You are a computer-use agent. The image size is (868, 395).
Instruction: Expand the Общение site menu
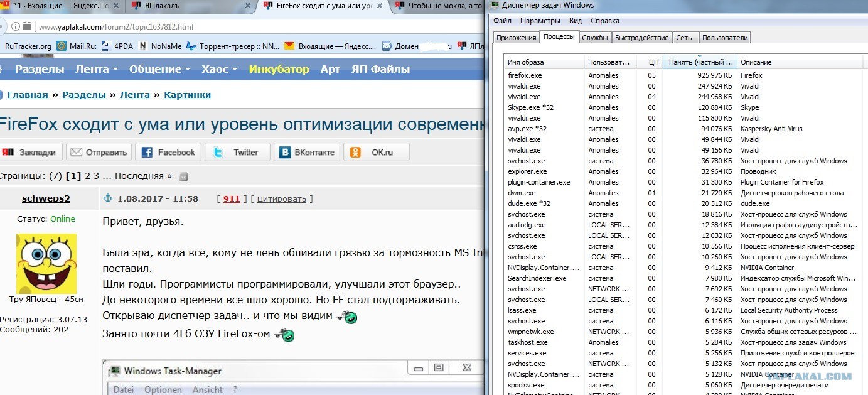(159, 69)
